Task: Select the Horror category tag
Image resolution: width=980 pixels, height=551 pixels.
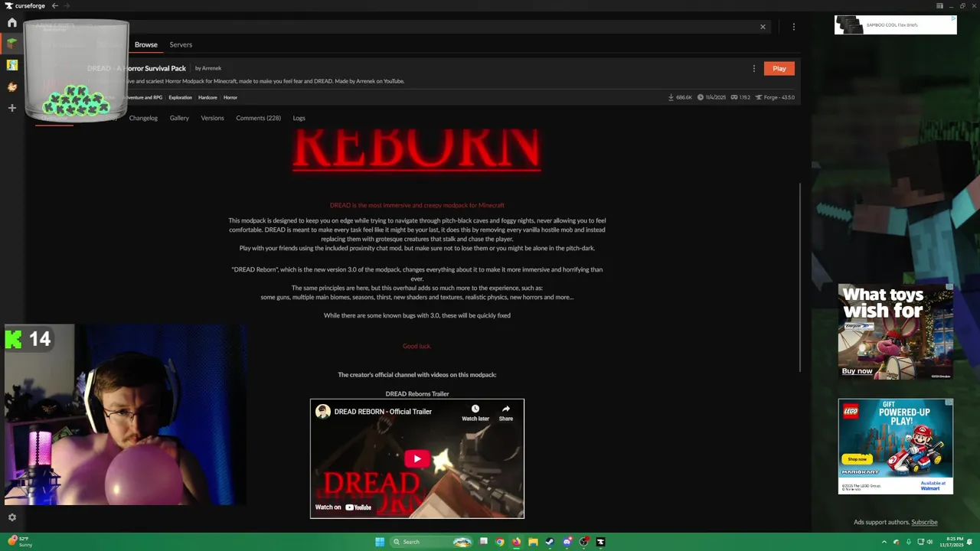Action: click(230, 97)
